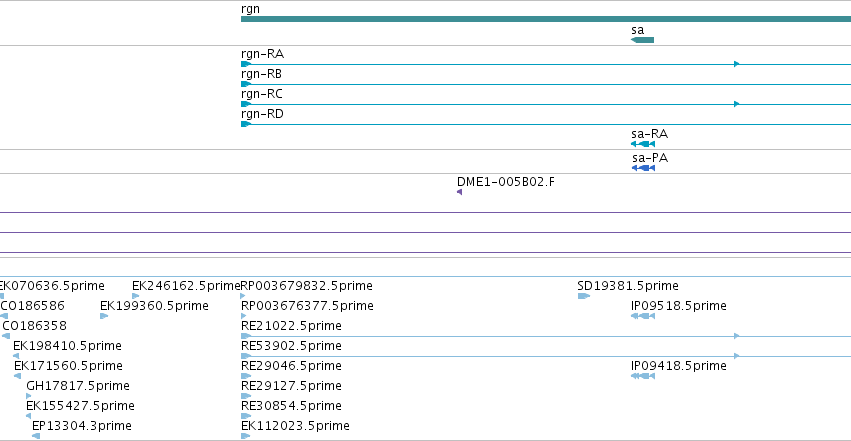The width and height of the screenshot is (851, 441).
Task: Select the SD19381.5prime EST glyph
Action: pos(584,296)
